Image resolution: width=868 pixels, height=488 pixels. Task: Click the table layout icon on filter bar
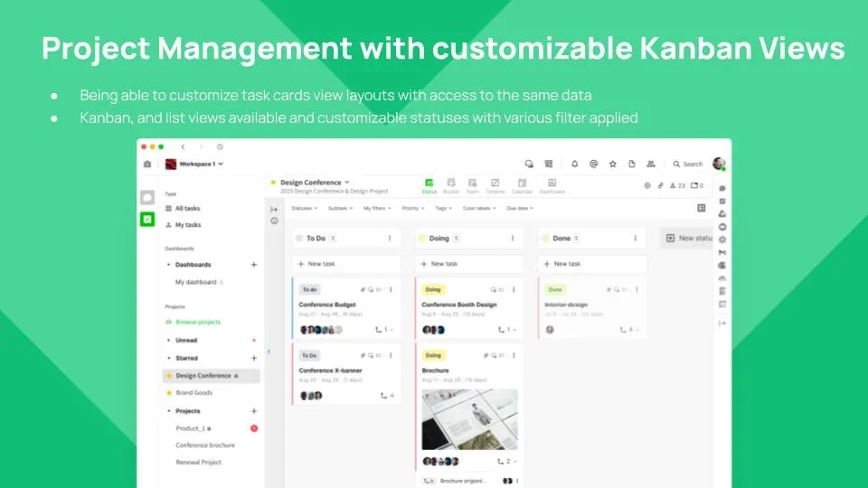pos(702,208)
